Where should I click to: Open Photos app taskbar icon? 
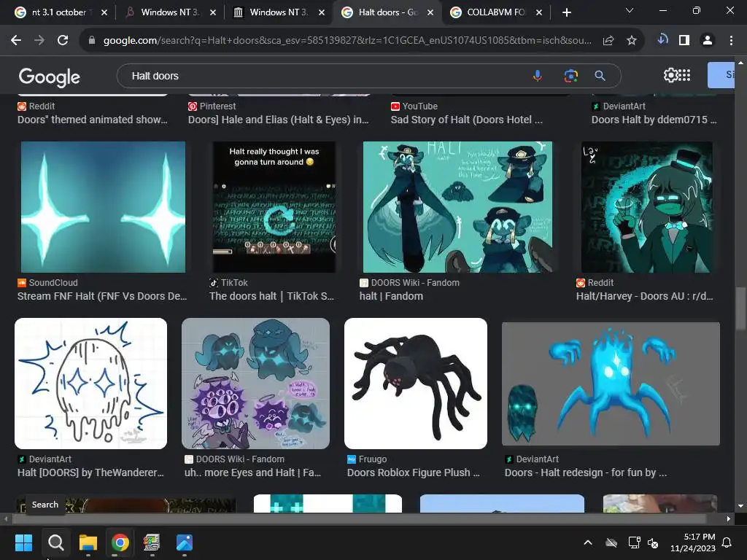[185, 542]
